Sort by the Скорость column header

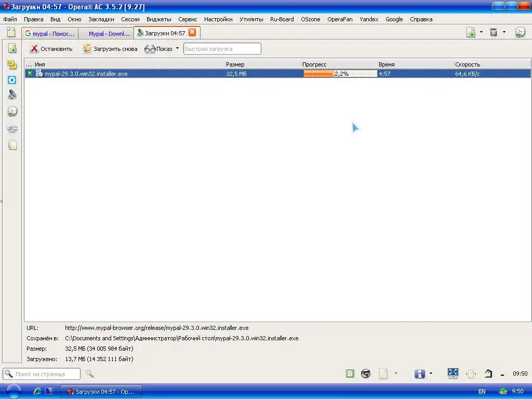(x=492, y=64)
